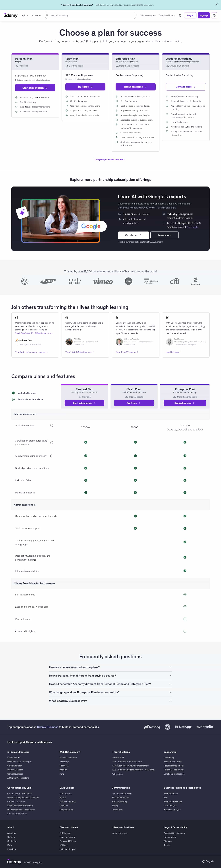Change language via English footer button

[208, 861]
